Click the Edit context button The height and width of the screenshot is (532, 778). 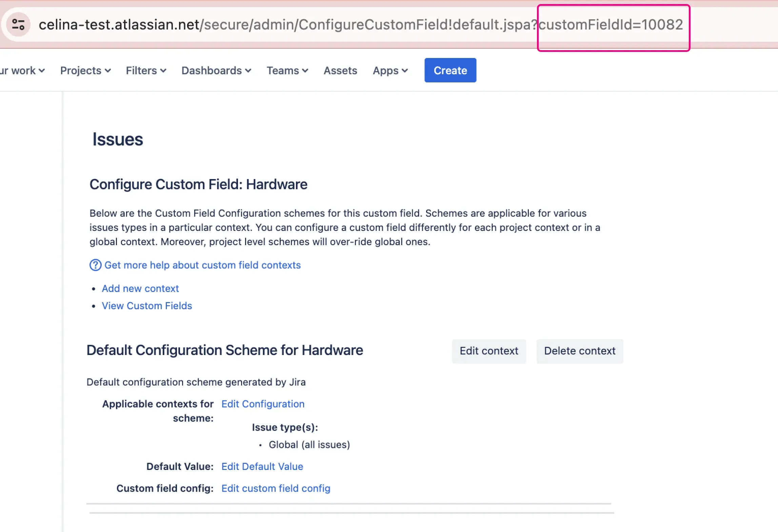(x=488, y=351)
